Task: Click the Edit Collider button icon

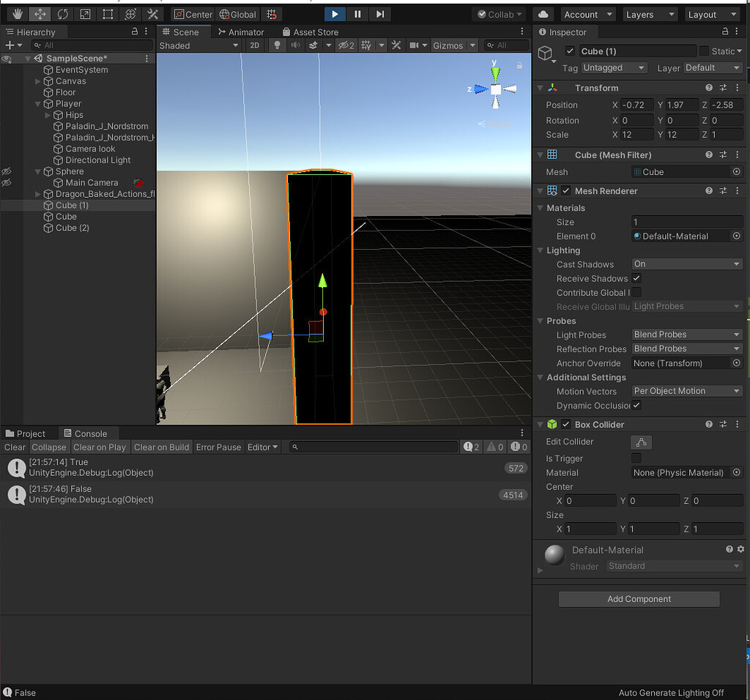Action: click(x=639, y=442)
